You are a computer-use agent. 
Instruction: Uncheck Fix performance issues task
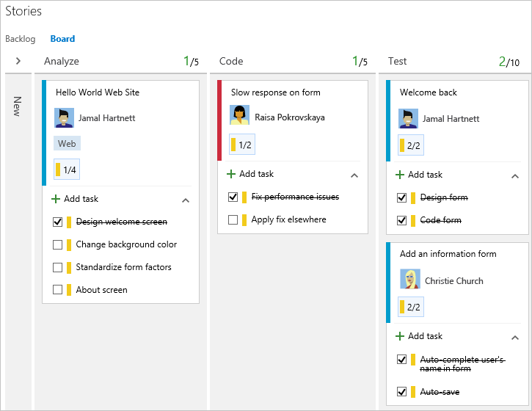point(233,197)
